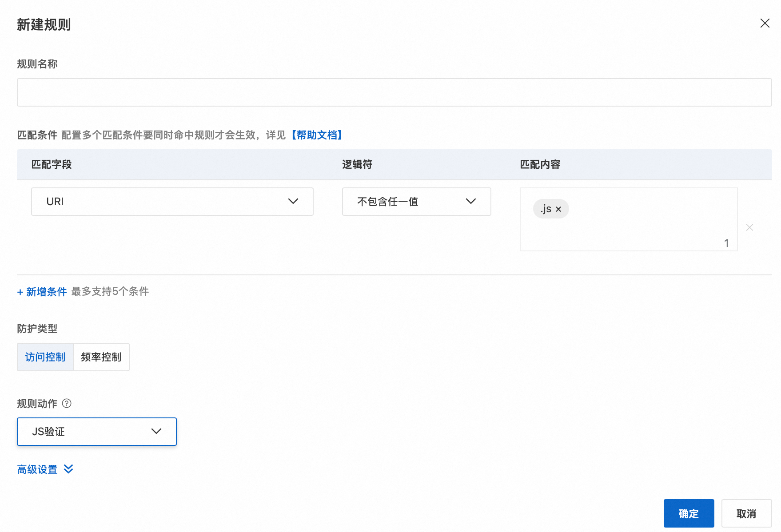Cancel with the 取消 button
This screenshot has height=532, width=781.
[746, 513]
